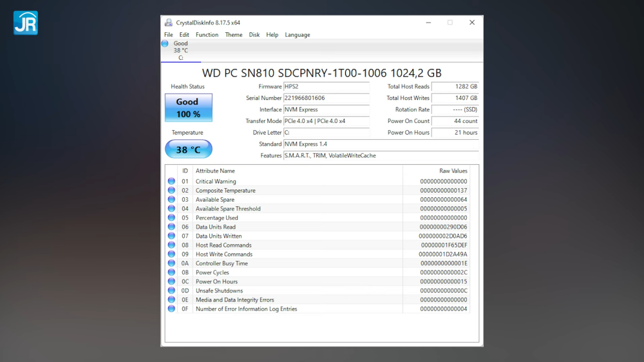Click the status orb for Unsafe Shutdowns
This screenshot has height=362, width=644.
(171, 291)
